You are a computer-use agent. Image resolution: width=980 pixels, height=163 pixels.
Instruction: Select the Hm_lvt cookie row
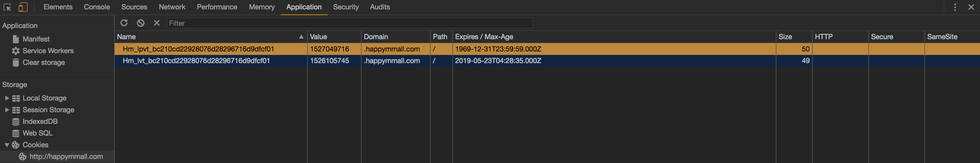pos(196,61)
